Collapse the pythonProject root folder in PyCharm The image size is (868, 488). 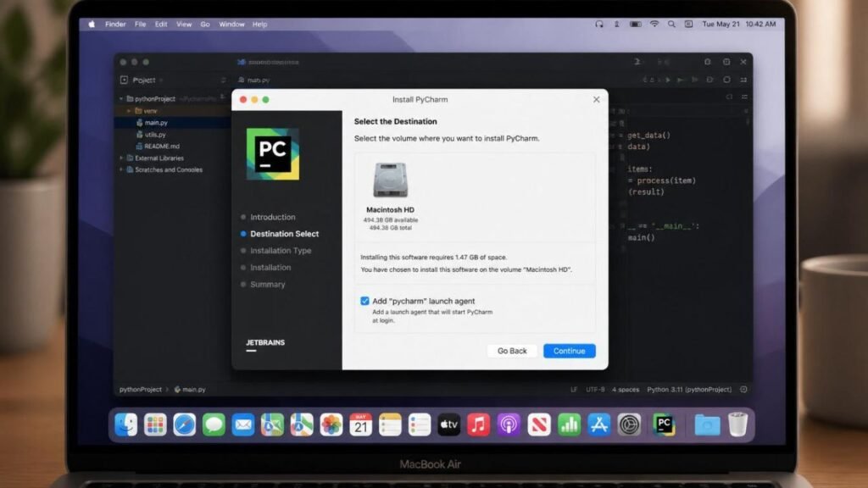tap(121, 99)
